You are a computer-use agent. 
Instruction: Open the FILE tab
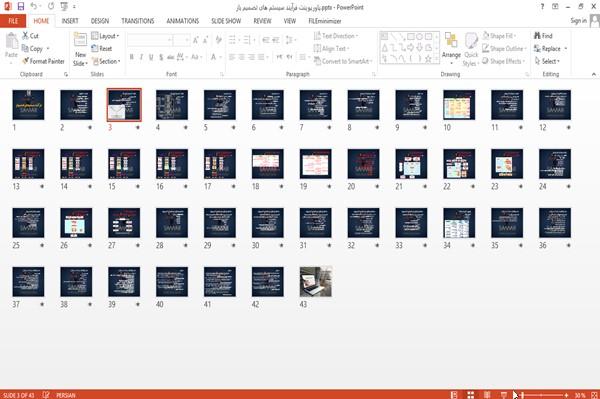click(x=13, y=21)
